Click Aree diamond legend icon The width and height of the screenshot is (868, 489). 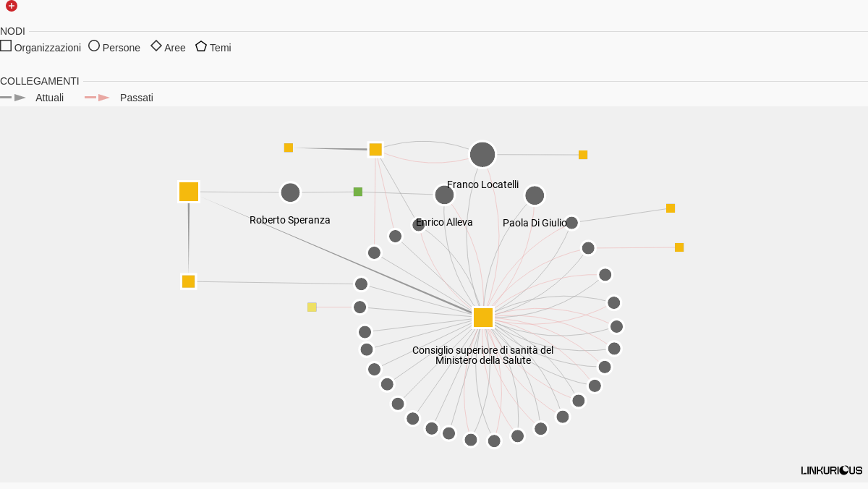click(156, 46)
